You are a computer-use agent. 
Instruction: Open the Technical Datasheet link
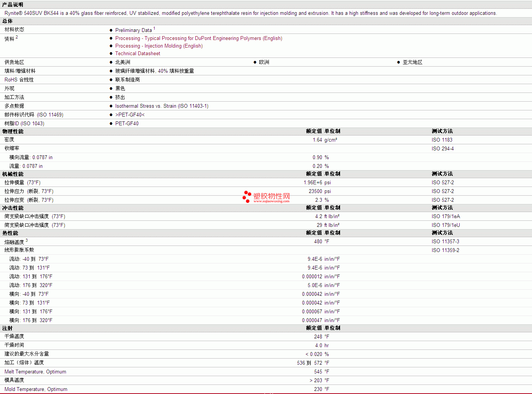137,54
